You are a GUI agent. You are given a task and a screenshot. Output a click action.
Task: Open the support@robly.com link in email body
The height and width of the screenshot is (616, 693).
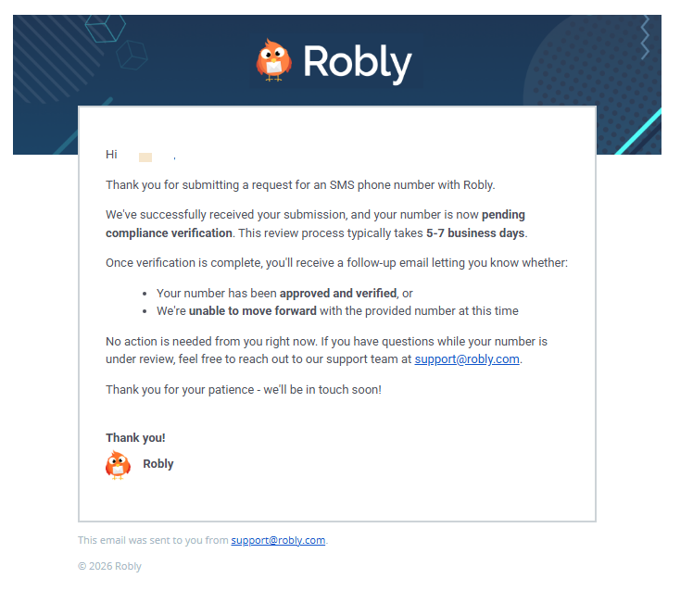[467, 359]
